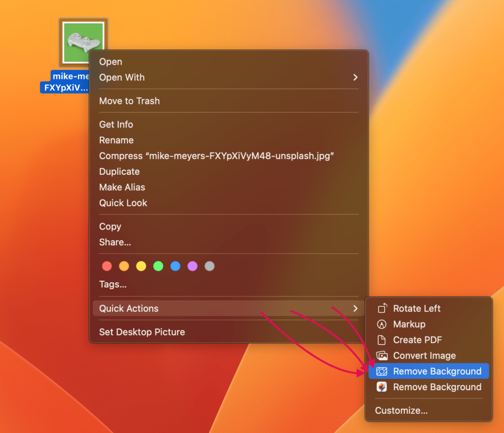Screen dimensions: 504x433
Task: Apply the blue tag color
Action: coord(175,266)
